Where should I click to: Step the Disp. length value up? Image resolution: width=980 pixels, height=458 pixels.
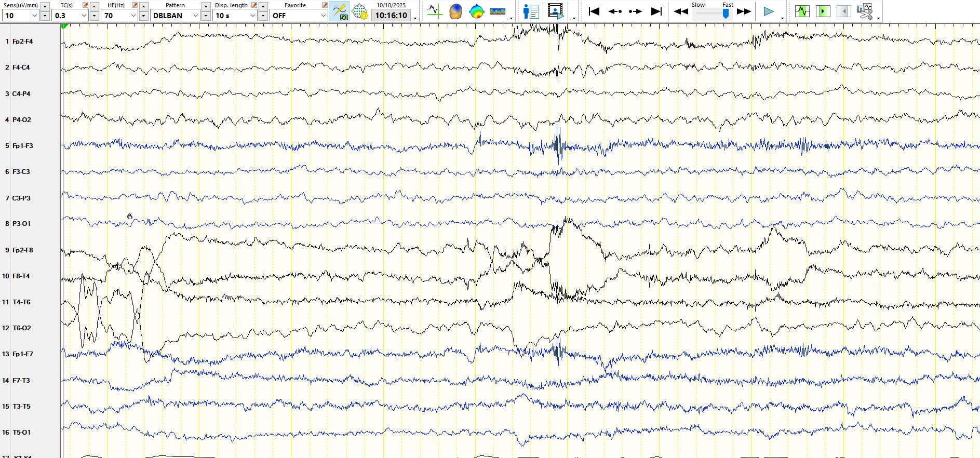click(x=263, y=6)
